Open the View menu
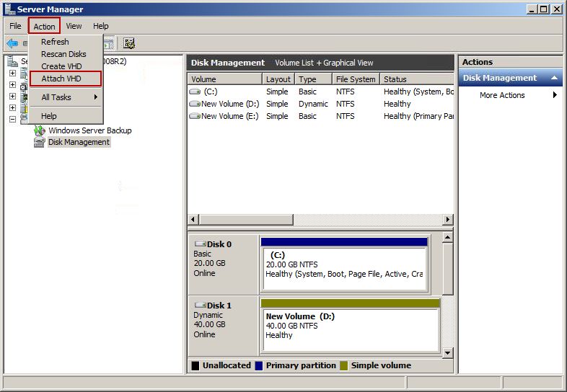This screenshot has width=567, height=392. tap(74, 26)
